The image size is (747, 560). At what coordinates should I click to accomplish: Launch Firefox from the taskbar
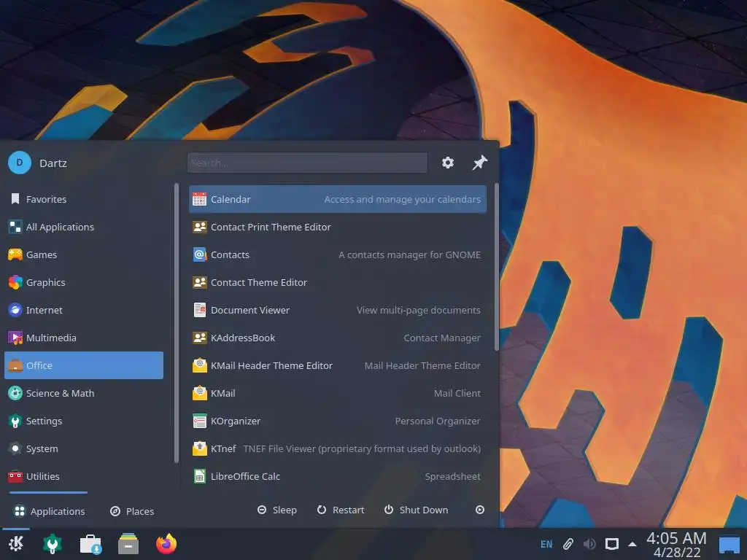[x=166, y=543]
